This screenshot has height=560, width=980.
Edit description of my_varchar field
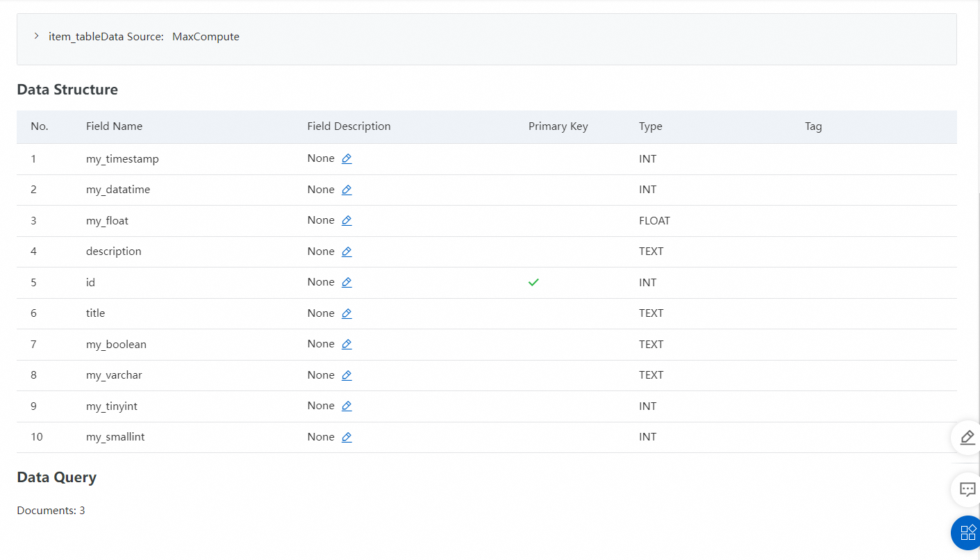347,375
